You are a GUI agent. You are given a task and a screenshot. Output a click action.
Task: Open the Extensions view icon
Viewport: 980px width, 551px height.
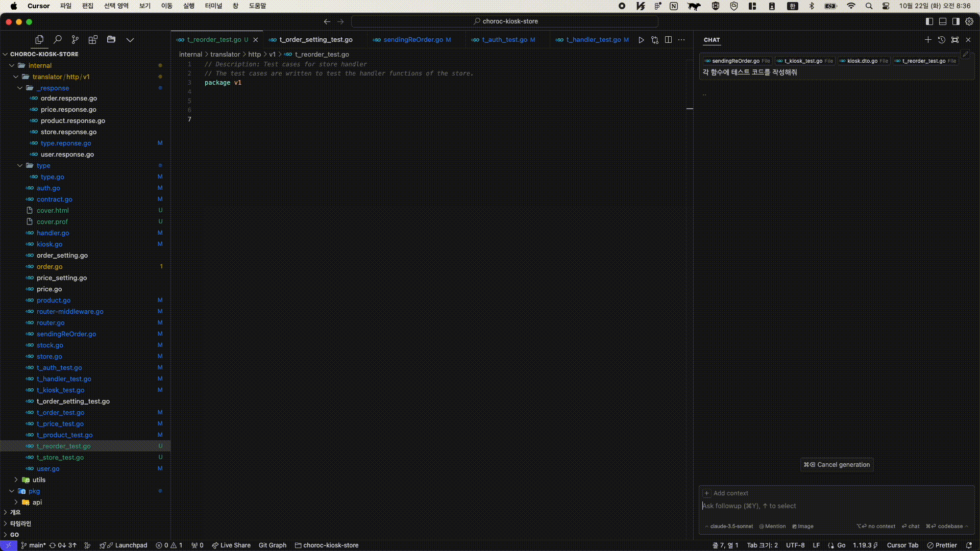tap(93, 39)
